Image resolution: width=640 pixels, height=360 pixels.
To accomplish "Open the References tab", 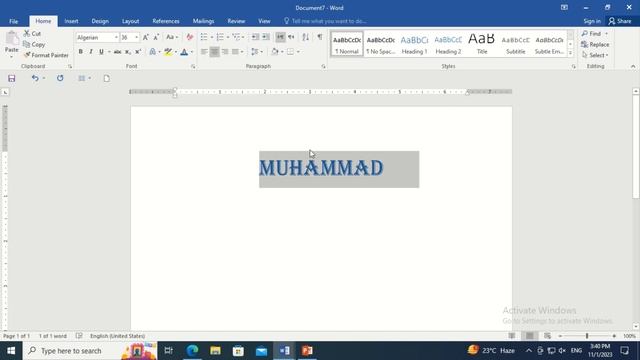I will [166, 21].
